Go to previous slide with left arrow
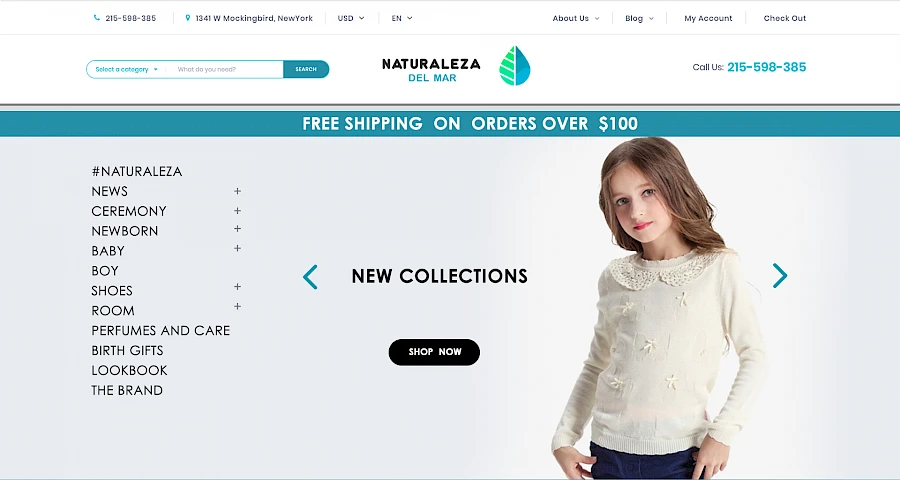 310,277
